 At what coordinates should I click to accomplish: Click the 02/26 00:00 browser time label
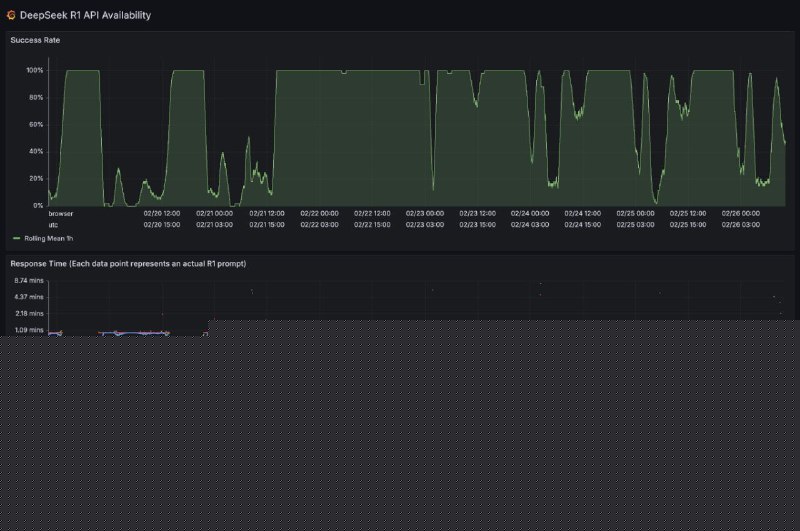(741, 214)
